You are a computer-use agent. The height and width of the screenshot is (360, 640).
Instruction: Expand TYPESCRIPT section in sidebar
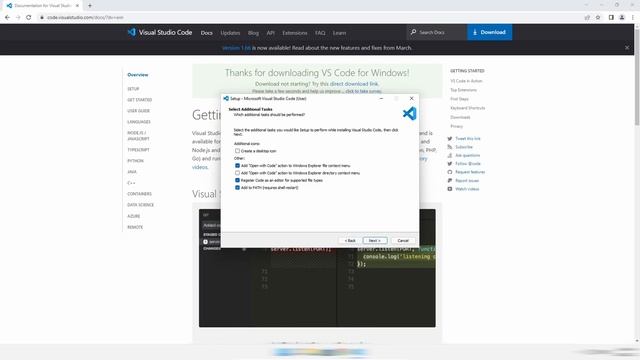138,150
